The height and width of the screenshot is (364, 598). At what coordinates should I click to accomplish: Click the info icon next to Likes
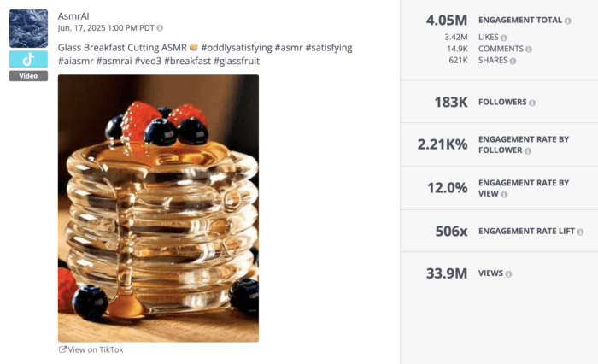[504, 38]
